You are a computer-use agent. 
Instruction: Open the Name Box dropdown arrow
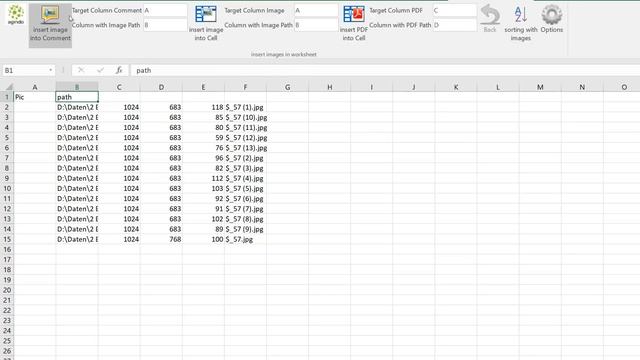coord(50,70)
